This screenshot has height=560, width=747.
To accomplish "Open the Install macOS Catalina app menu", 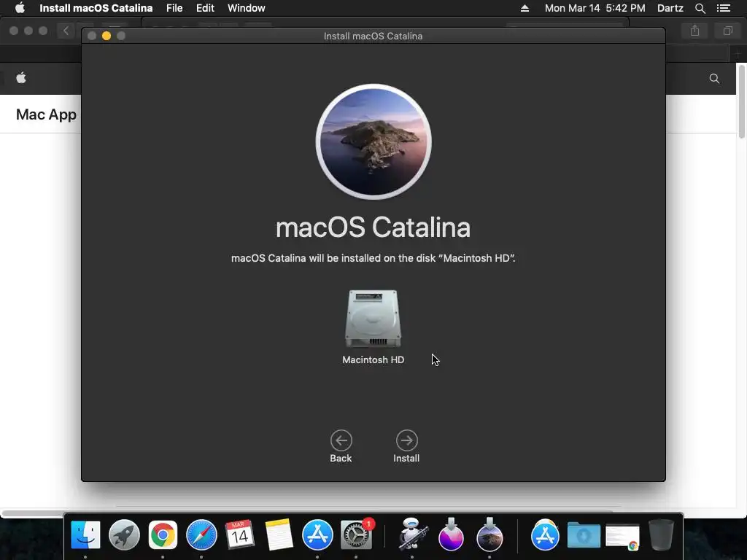I will pyautogui.click(x=96, y=8).
